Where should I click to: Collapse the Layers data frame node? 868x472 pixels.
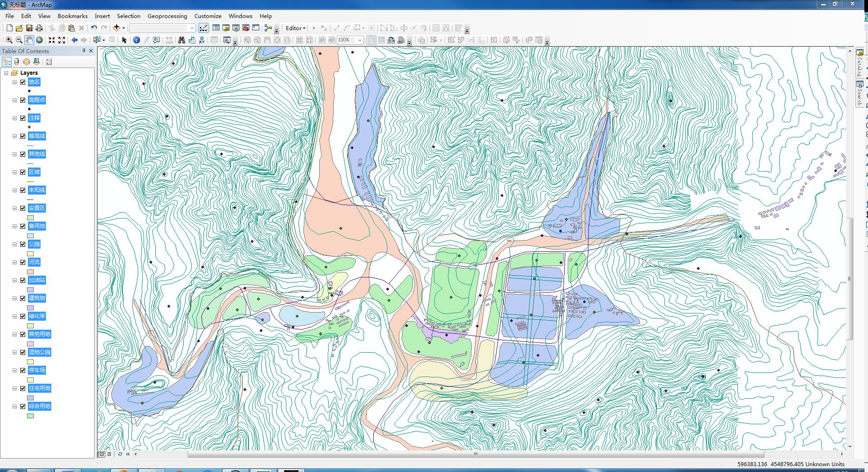coord(6,73)
